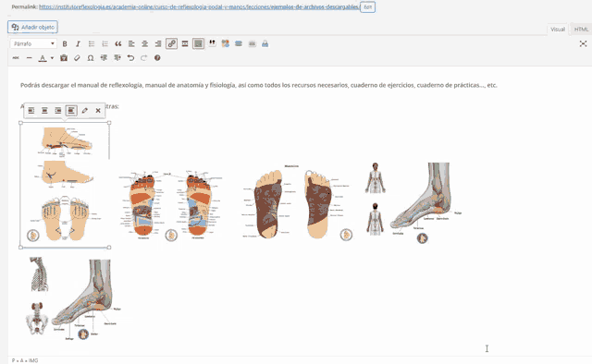Viewport: 592px width, 364px height.
Task: Click the blue lock plugin icon
Action: [265, 43]
